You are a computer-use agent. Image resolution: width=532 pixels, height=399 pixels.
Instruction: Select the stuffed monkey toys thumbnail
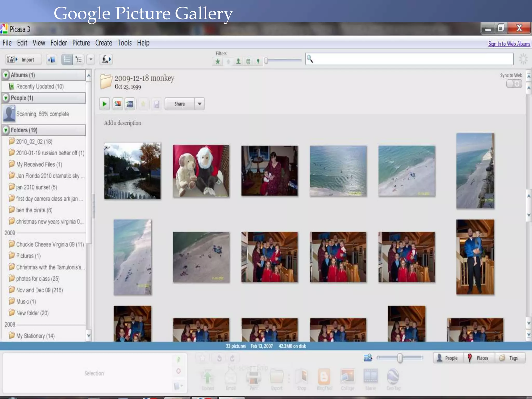pos(201,171)
